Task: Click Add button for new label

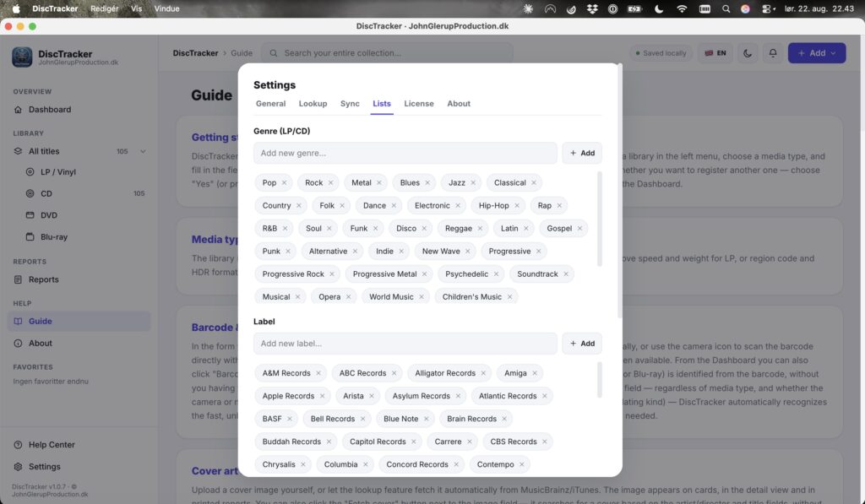Action: [582, 344]
